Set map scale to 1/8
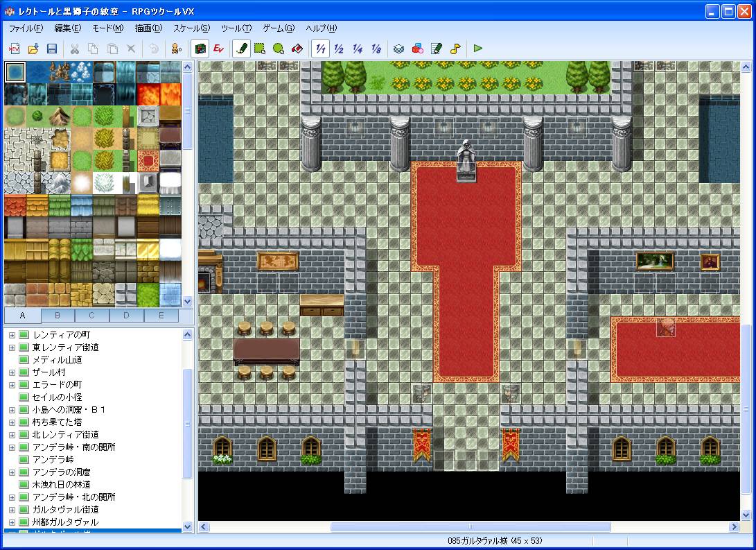Screen dimensions: 756x550 (376, 49)
